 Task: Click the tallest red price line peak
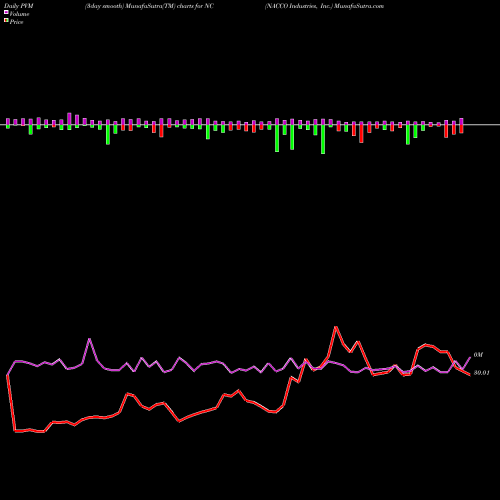(336, 327)
